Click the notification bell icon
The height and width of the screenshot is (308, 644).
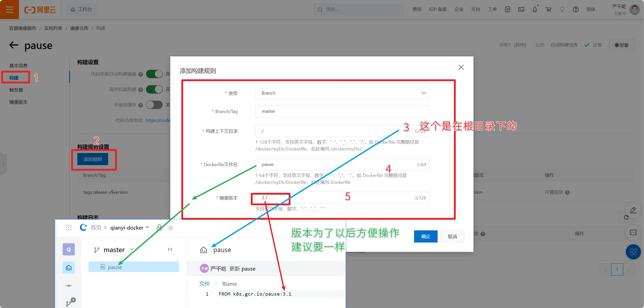[x=535, y=9]
